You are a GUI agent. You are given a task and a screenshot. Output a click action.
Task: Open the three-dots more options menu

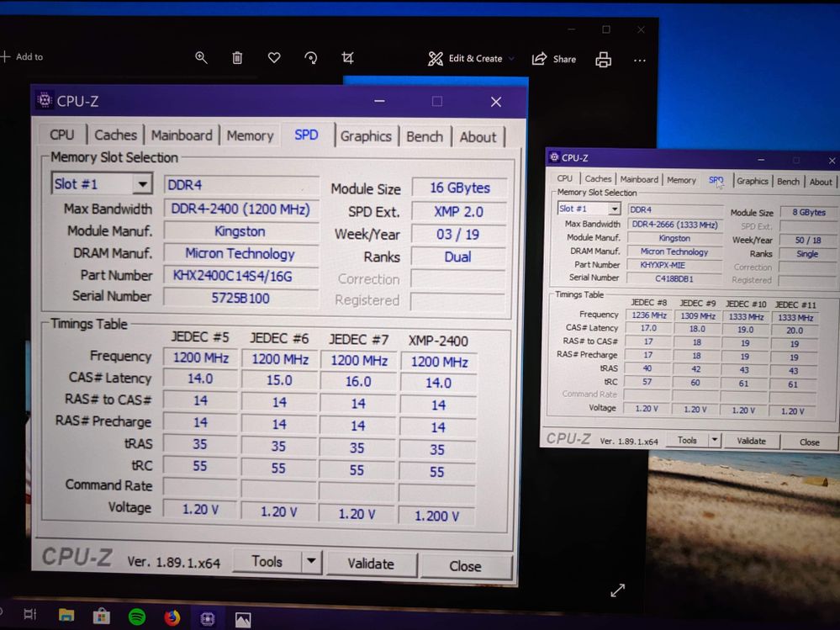640,60
